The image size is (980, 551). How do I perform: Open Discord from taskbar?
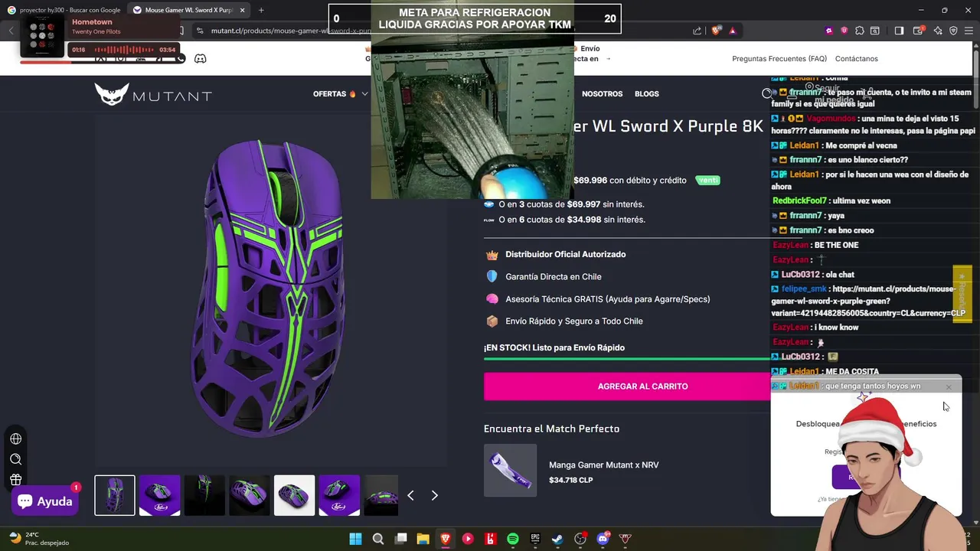point(603,539)
